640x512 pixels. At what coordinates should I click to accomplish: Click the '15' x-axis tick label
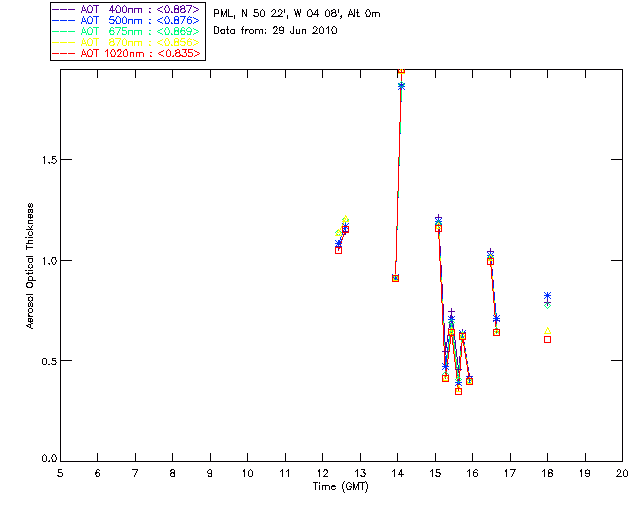(435, 473)
